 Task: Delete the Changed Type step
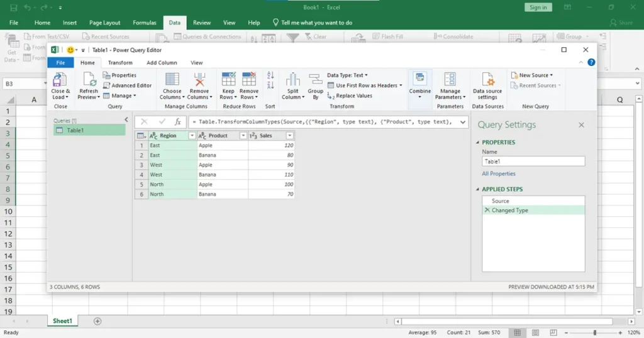pos(487,210)
